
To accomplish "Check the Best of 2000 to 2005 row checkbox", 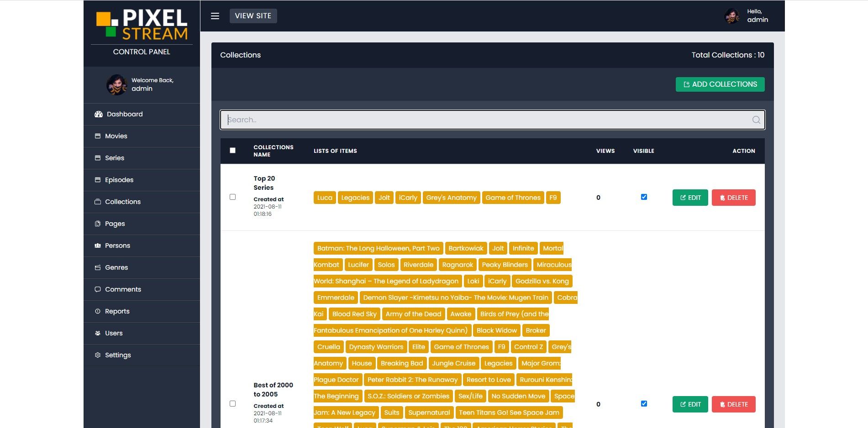I will point(233,404).
